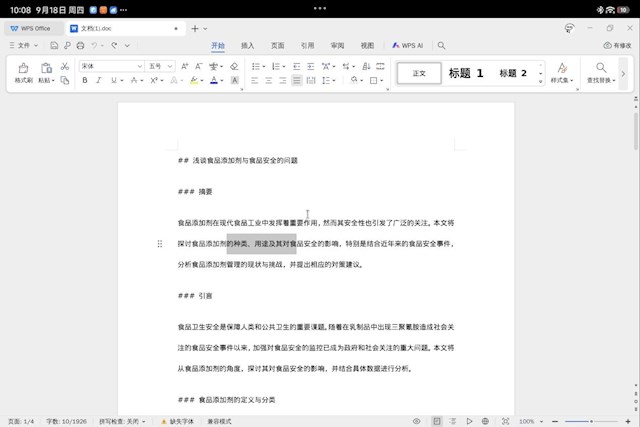640x427 pixels.
Task: Toggle Bold formatting
Action: 85,80
